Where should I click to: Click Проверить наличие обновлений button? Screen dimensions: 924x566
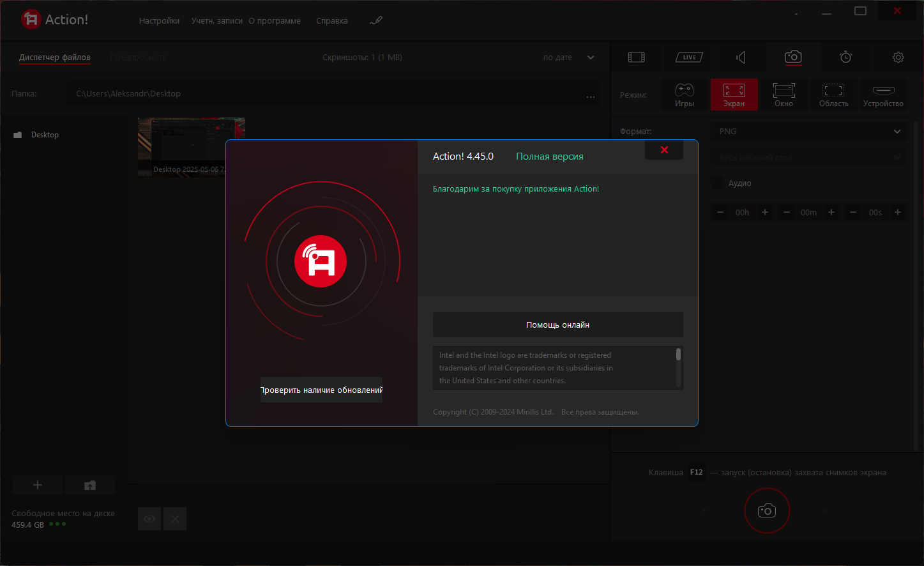tap(321, 390)
